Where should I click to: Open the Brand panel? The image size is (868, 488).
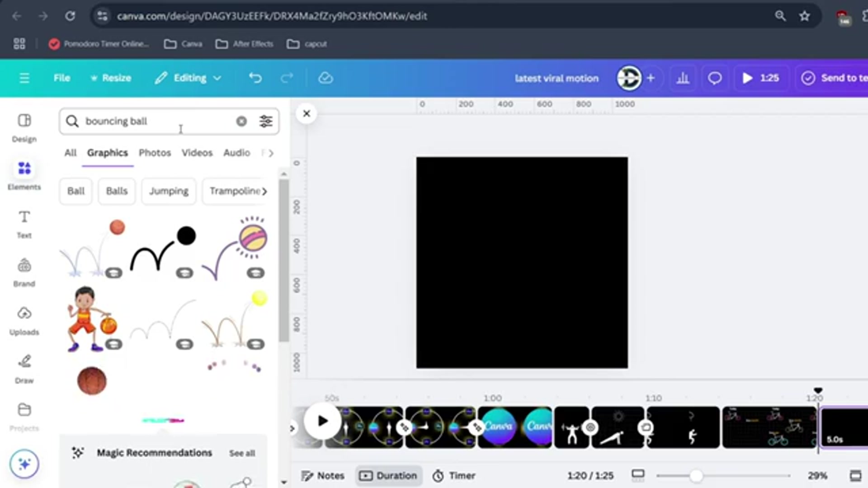(24, 272)
